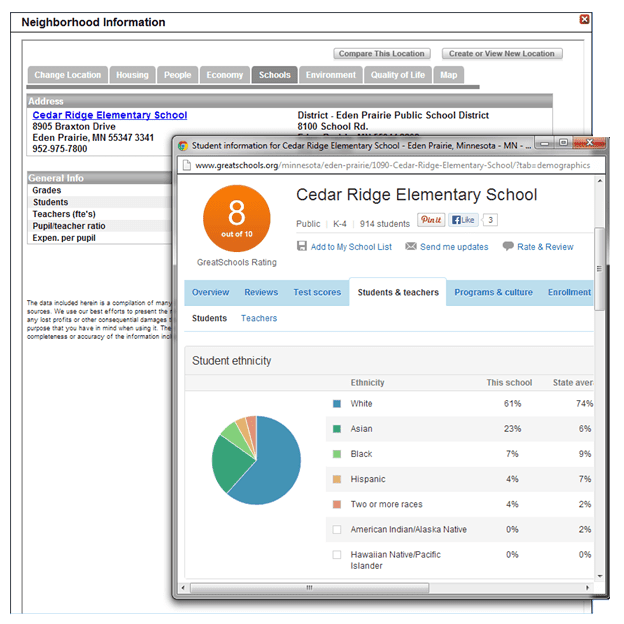Open the Change Location tab
This screenshot has height=624, width=624.
[68, 75]
